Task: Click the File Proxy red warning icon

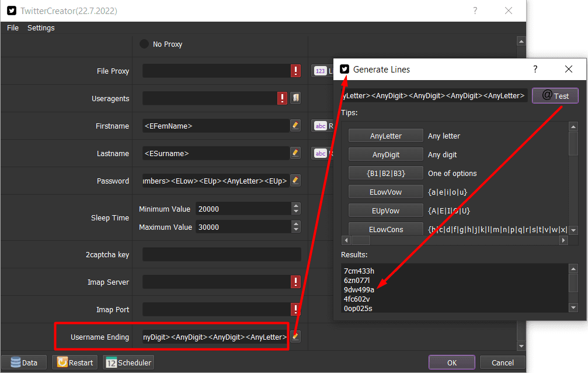Action: click(x=295, y=71)
